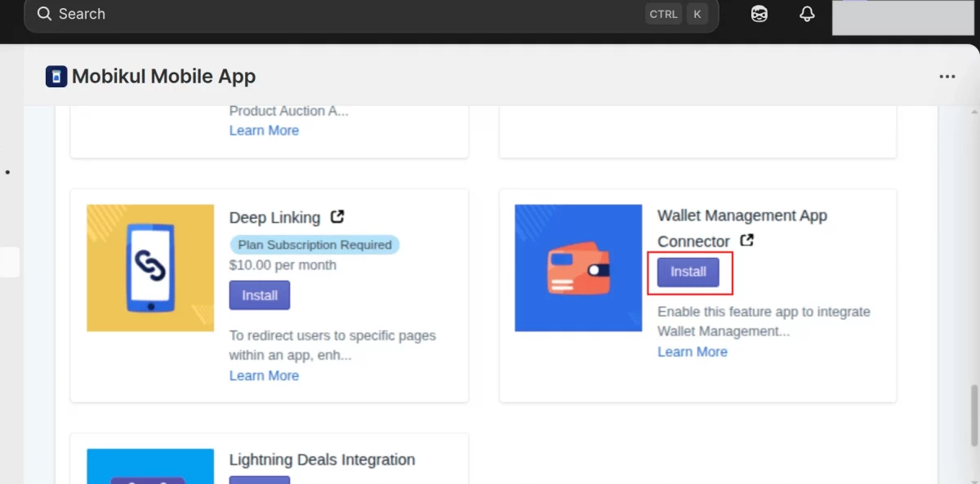Click the Wallet Management card thumbnail
This screenshot has width=980, height=484.
click(578, 268)
